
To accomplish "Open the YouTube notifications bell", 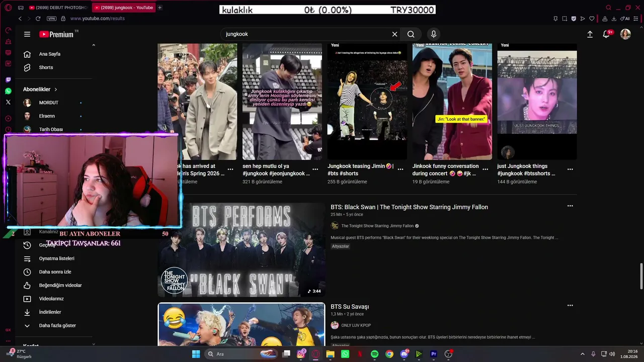I will click(x=607, y=34).
